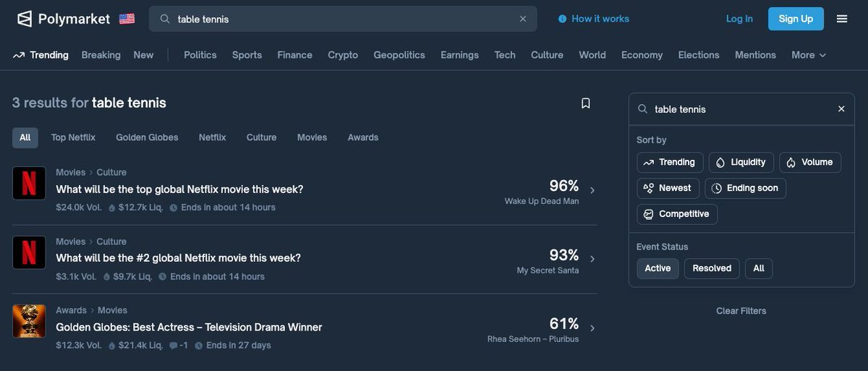Open the Finance category
The height and width of the screenshot is (371, 868).
tap(295, 55)
